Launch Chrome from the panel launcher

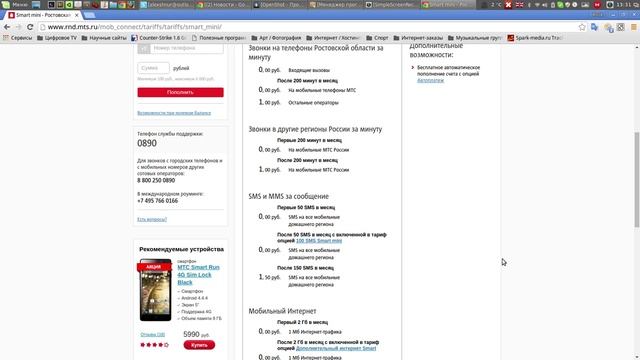122,4
